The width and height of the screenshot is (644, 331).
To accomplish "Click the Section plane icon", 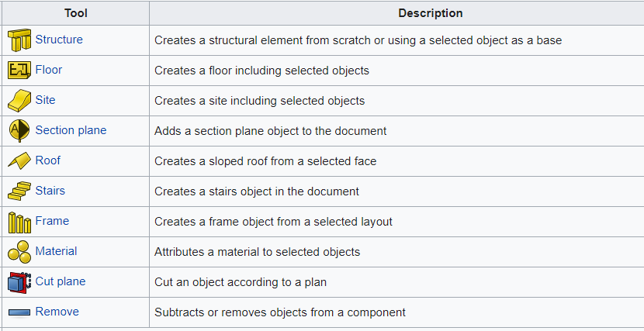I will pos(19,131).
